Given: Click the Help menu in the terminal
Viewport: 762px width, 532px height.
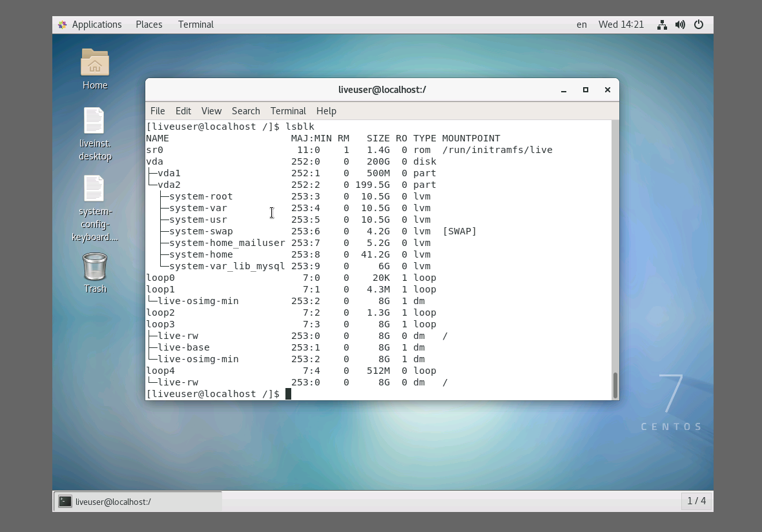Looking at the screenshot, I should coord(326,111).
